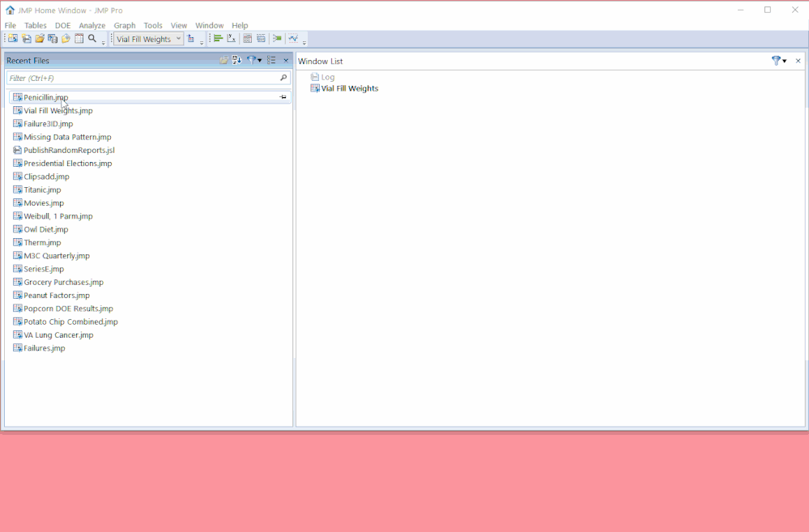Open the Window List filter dropdown arrow
The image size is (809, 532).
pyautogui.click(x=784, y=62)
